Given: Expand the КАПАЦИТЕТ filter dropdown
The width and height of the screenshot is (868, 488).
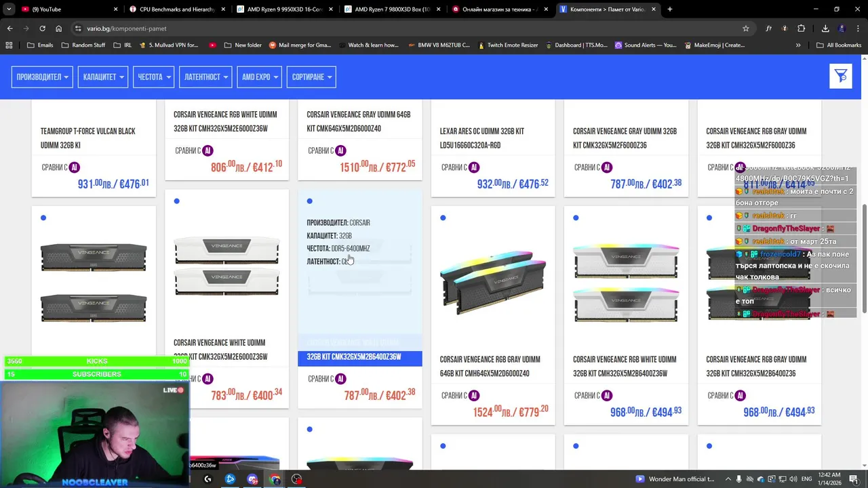Looking at the screenshot, I should [103, 77].
